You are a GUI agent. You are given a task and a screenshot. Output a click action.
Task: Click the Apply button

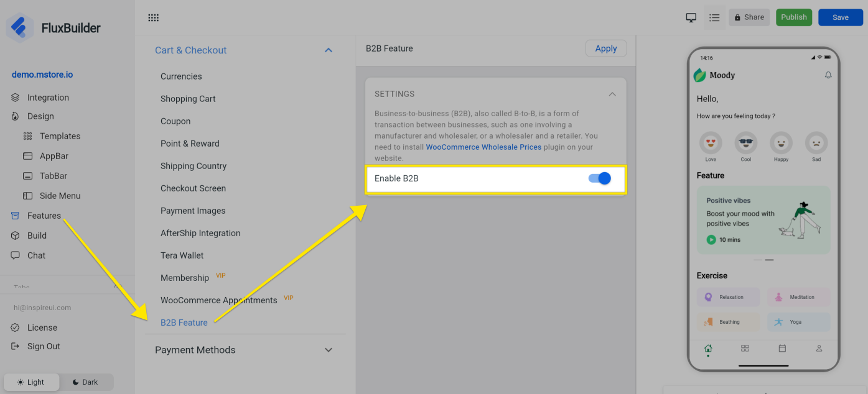coord(605,48)
